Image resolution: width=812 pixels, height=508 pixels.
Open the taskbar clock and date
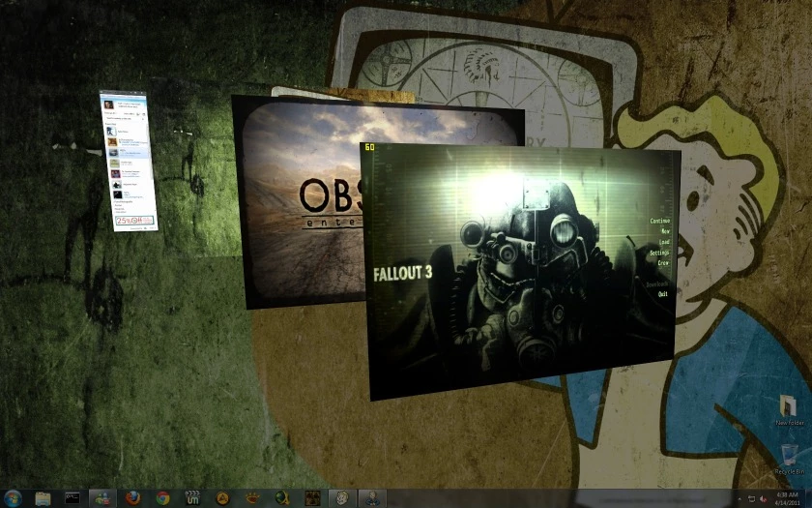point(787,499)
